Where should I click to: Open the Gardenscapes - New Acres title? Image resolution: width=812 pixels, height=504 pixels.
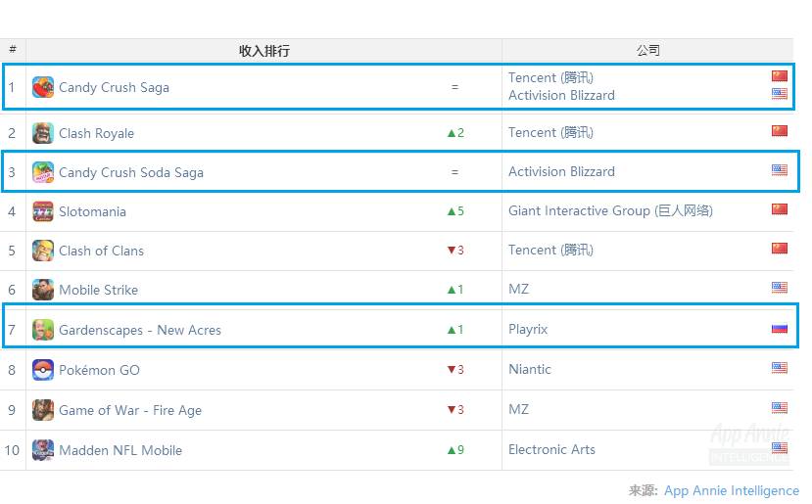140,330
